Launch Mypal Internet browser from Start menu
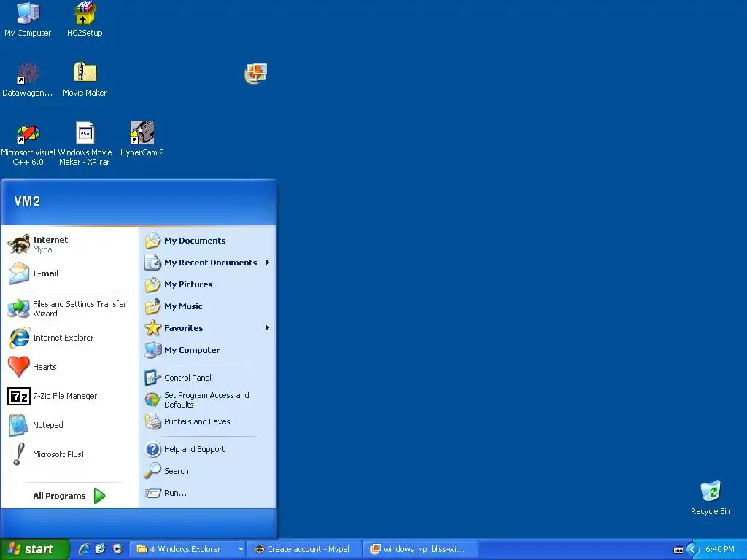 69,244
